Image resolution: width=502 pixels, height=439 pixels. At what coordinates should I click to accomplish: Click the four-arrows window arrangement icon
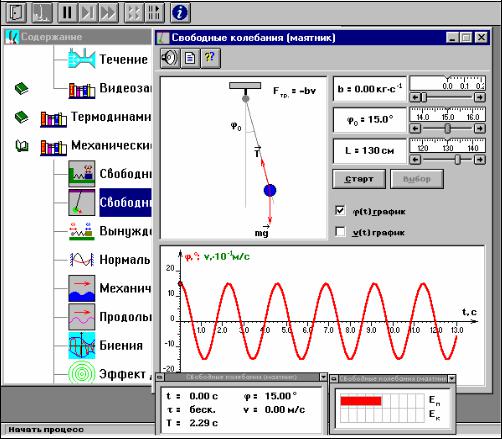(x=134, y=13)
